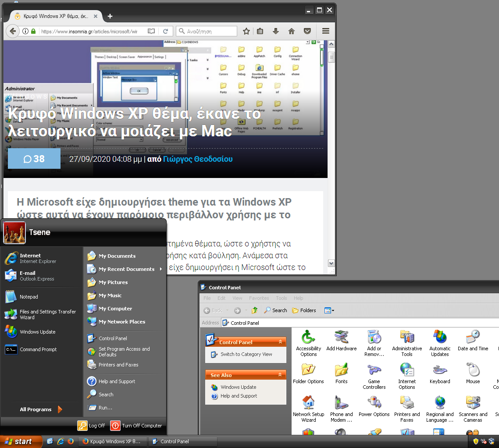The width and height of the screenshot is (499, 448).
Task: Open Internet Options icon
Action: (407, 376)
